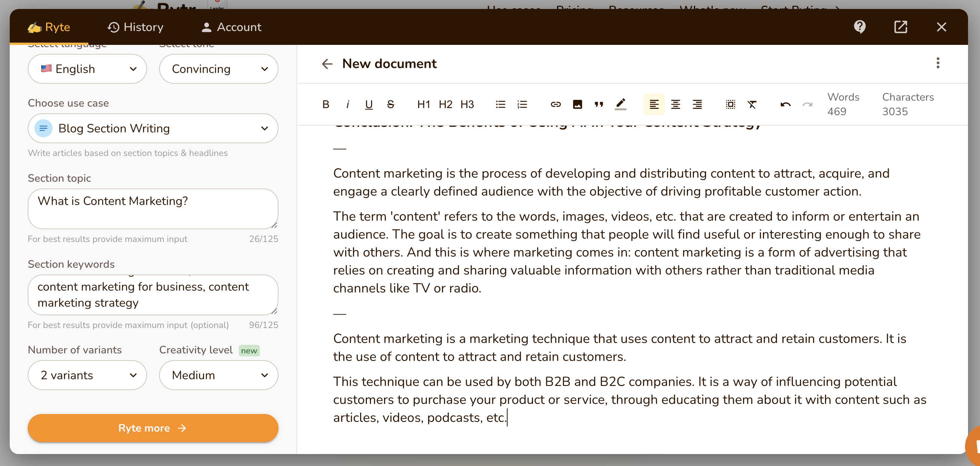Click the Ryte more button
The height and width of the screenshot is (466, 980).
(153, 428)
